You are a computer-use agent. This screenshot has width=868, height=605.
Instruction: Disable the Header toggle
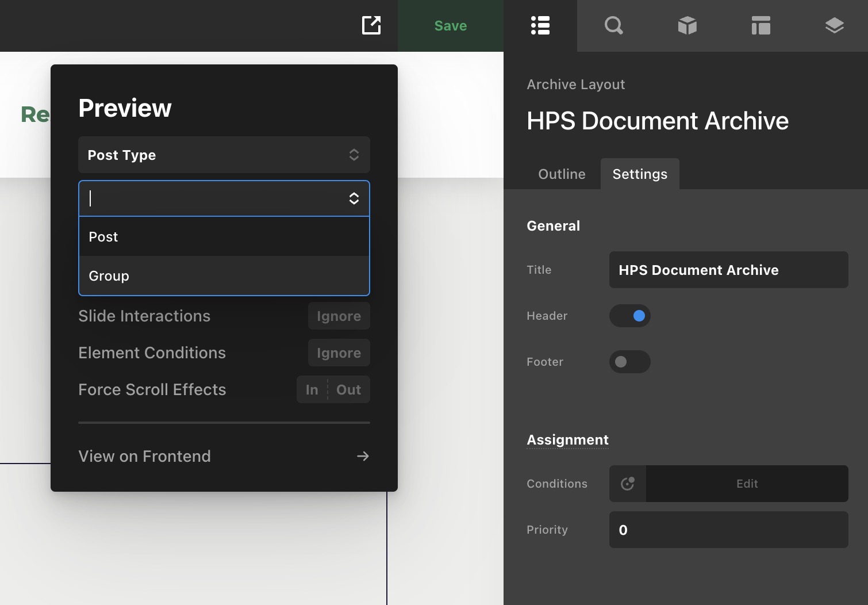[630, 316]
